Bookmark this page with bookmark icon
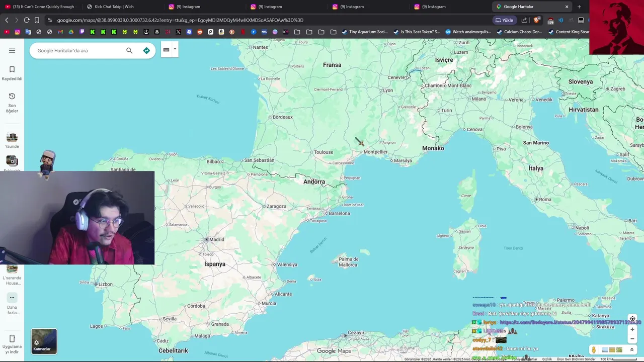644x362 pixels. pyautogui.click(x=37, y=20)
